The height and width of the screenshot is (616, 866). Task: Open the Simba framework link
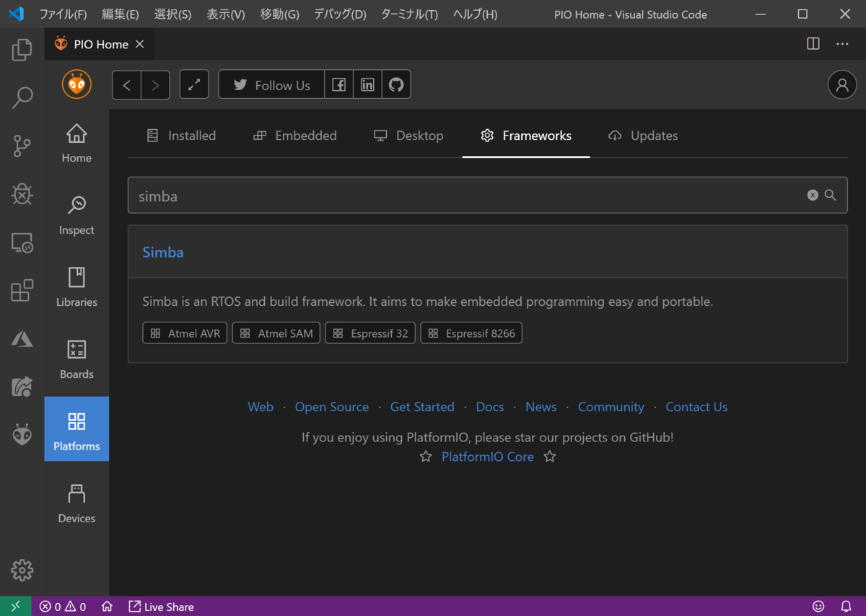tap(163, 252)
